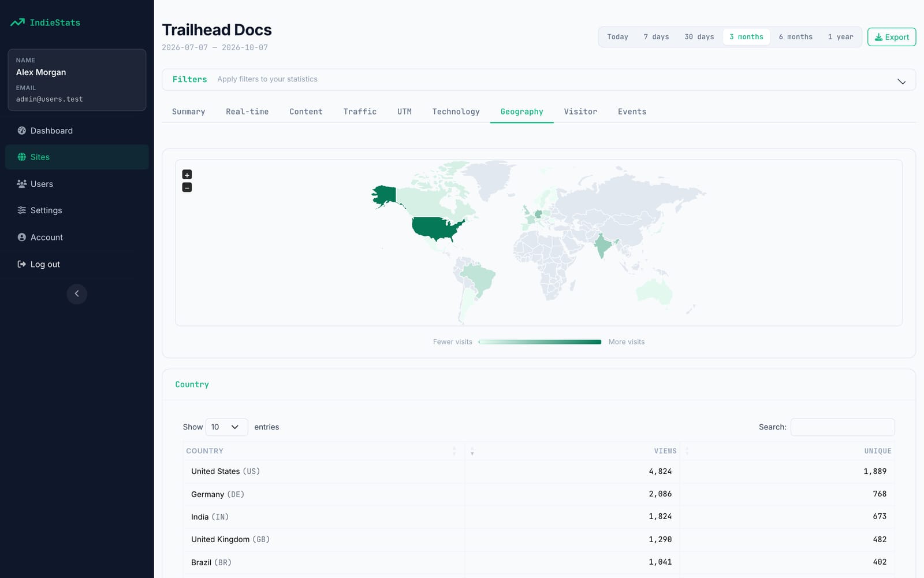
Task: Click the Germany (DE) table row
Action: 539,494
